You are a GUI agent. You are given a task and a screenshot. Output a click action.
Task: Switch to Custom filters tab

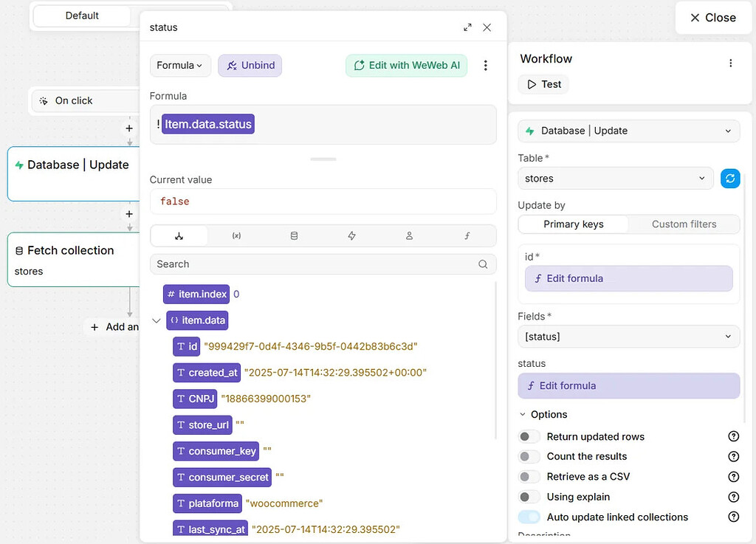click(684, 224)
